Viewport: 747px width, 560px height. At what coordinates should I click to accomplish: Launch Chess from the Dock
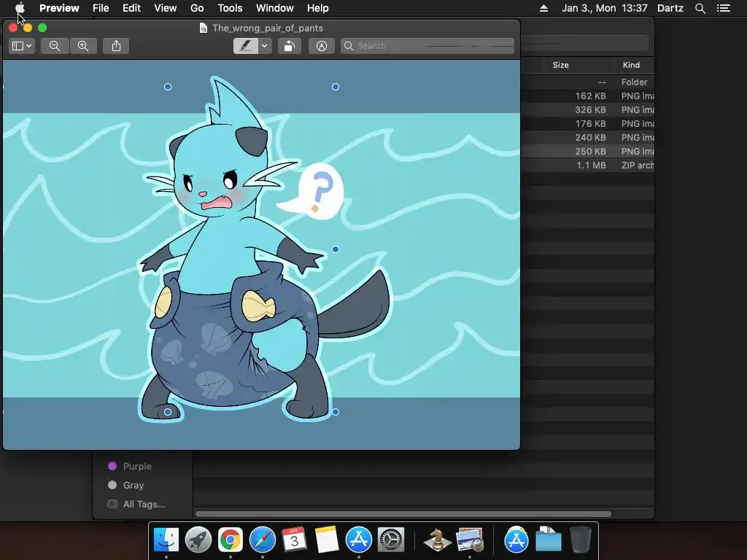click(x=438, y=540)
